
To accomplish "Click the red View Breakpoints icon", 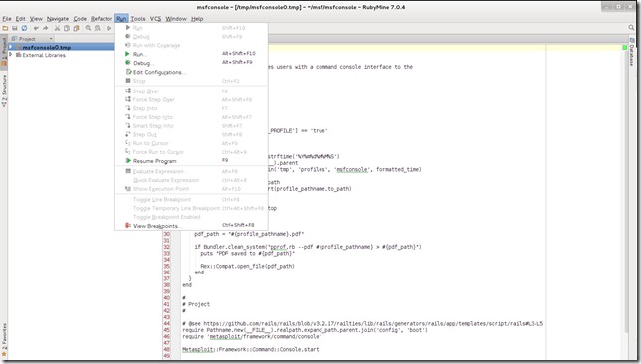I will 128,225.
